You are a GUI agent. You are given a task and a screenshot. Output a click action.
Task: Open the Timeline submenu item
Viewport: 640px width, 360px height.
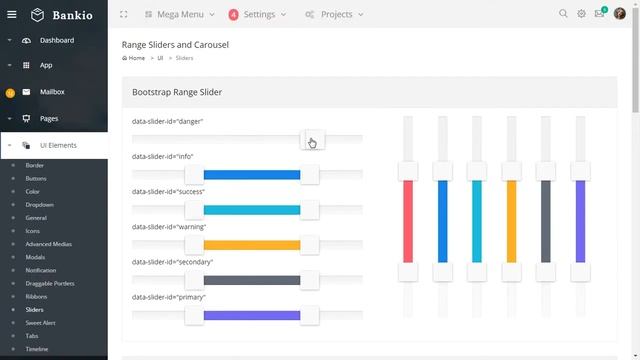[x=37, y=349]
